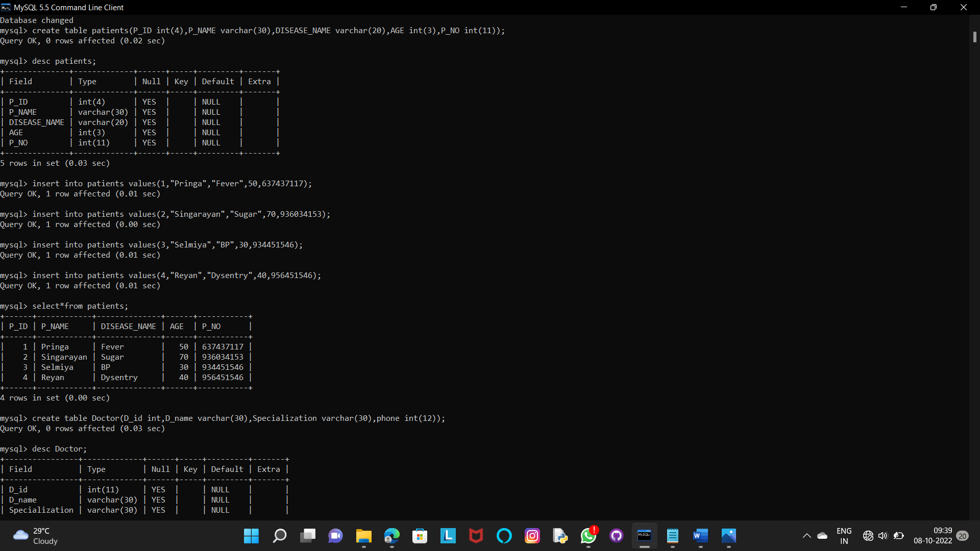Image resolution: width=980 pixels, height=551 pixels.
Task: Click the console window scrollbar
Action: (974, 37)
